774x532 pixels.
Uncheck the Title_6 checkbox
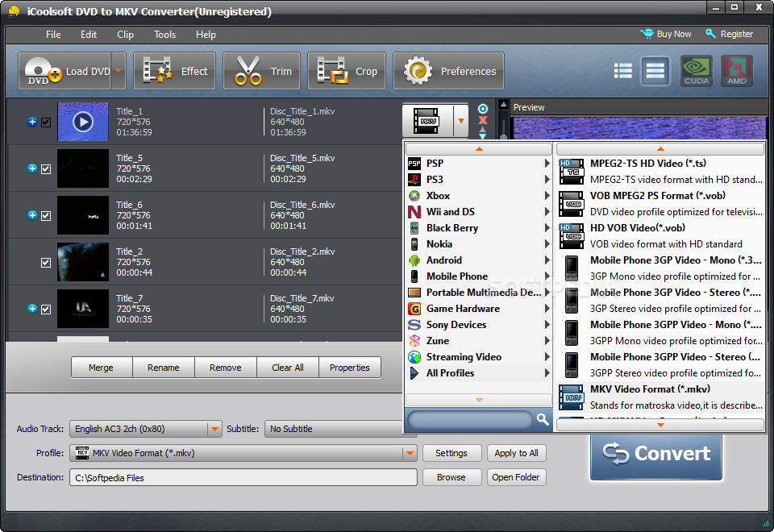point(46,216)
